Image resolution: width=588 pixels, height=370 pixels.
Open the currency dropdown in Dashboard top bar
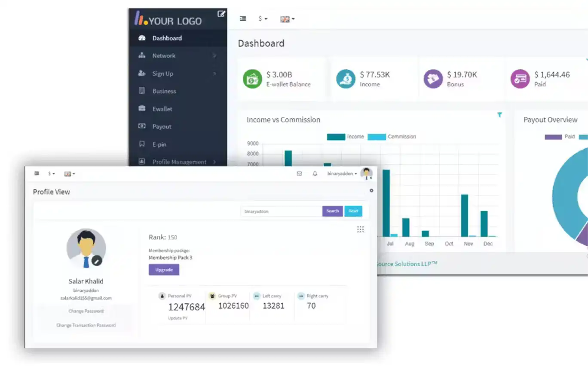pyautogui.click(x=263, y=19)
